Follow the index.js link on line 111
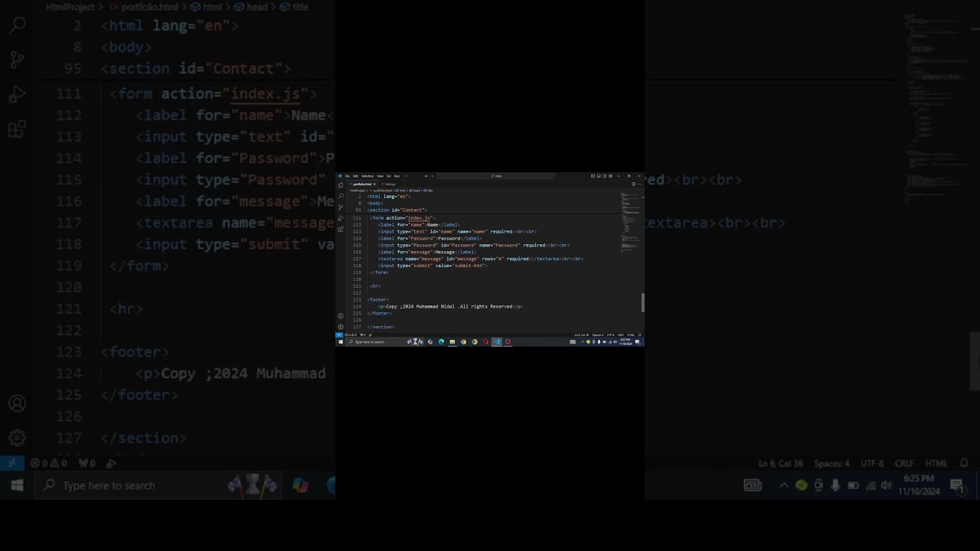The image size is (980, 551). [419, 218]
